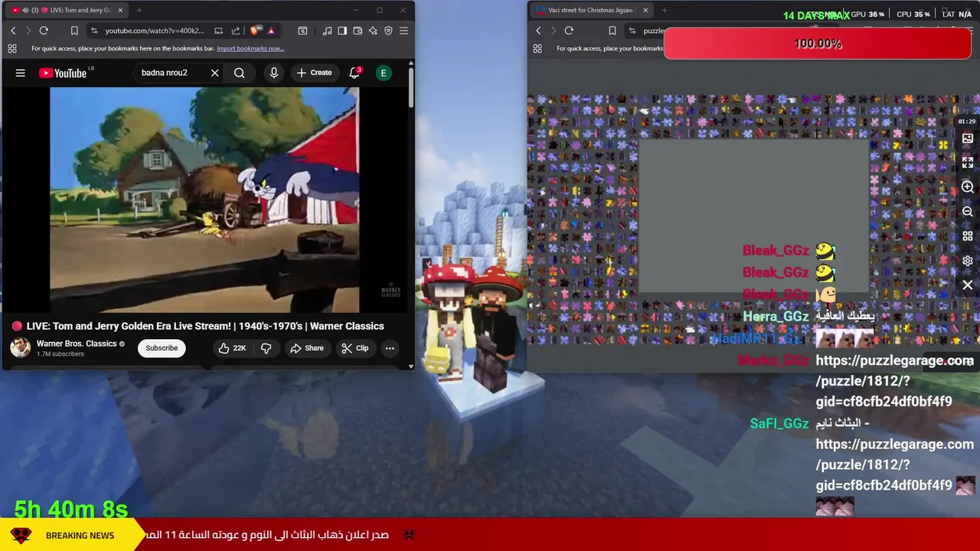980x551 pixels.
Task: Click the '5h 40m 8s' timer text
Action: [71, 510]
